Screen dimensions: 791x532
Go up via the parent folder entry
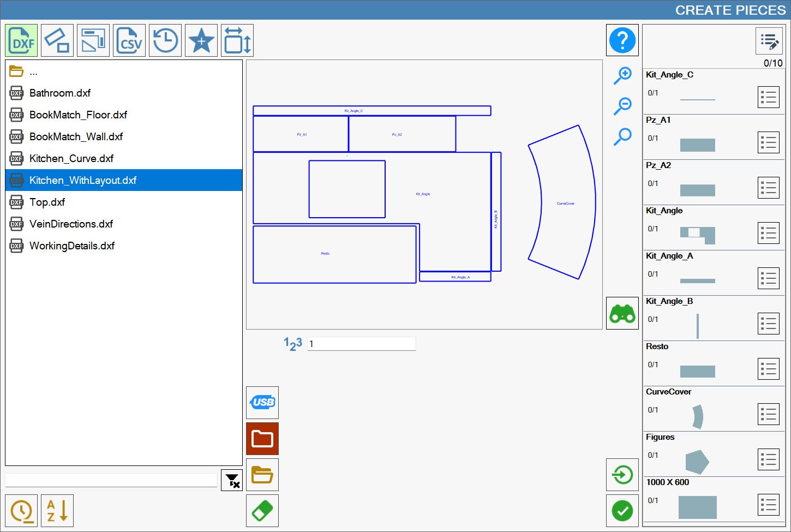124,71
